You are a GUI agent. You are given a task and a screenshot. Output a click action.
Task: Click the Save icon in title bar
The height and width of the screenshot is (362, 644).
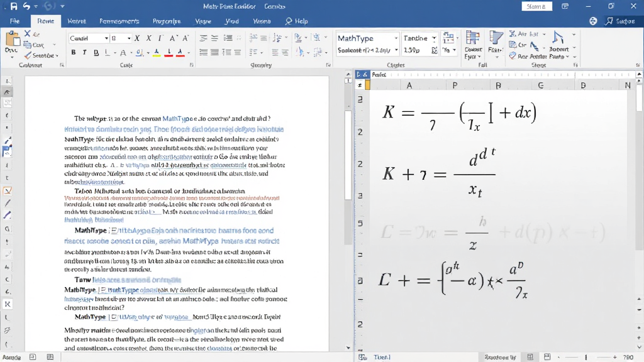pyautogui.click(x=14, y=6)
